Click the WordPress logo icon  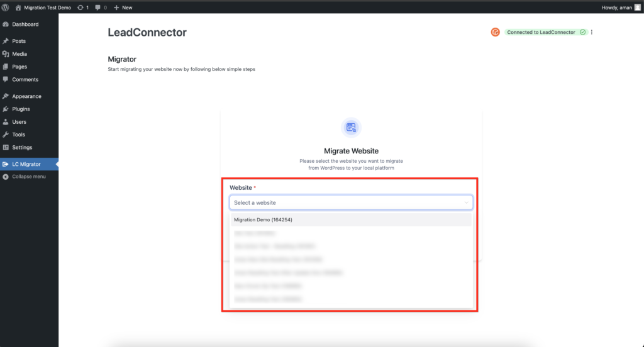tap(5, 8)
